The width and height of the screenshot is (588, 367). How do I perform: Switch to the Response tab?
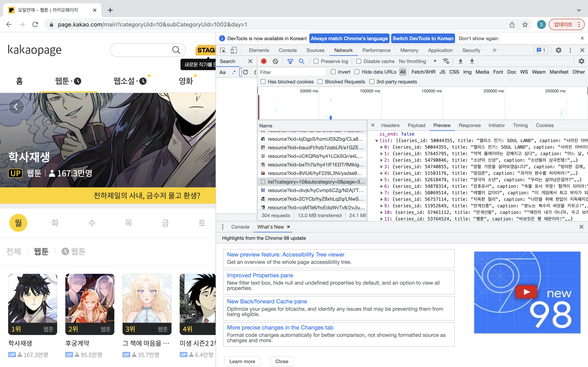pos(470,125)
